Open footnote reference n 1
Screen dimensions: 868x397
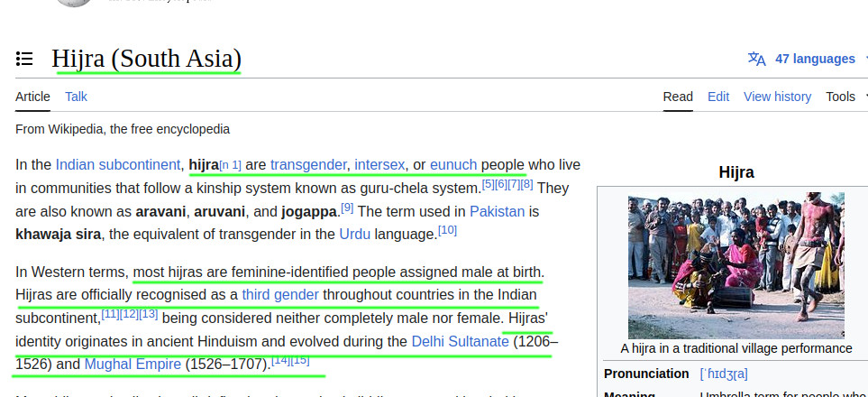click(230, 165)
